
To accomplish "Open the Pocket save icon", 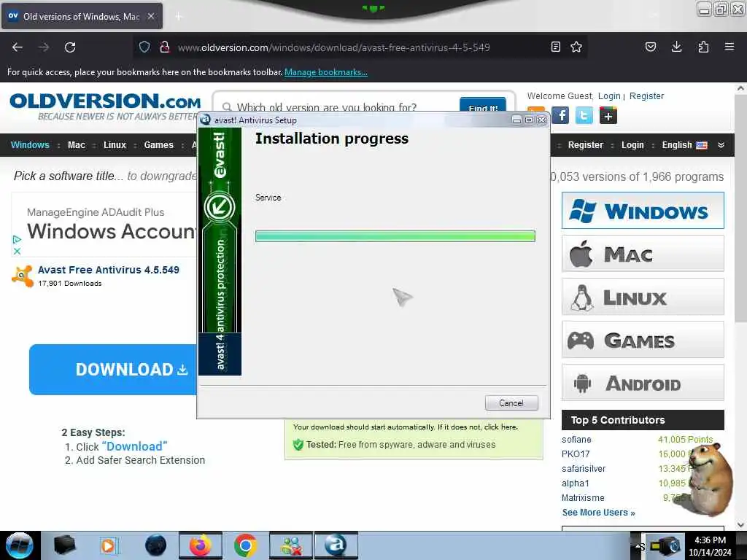I will pyautogui.click(x=650, y=47).
